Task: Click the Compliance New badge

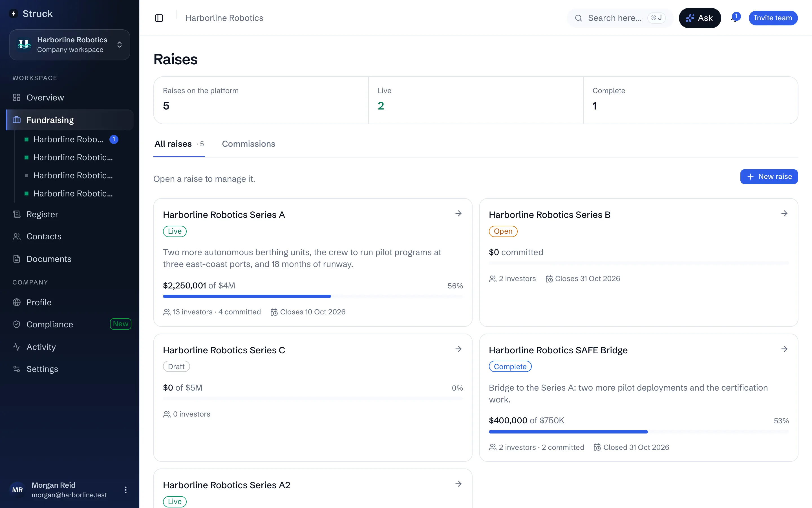Action: coord(120,324)
